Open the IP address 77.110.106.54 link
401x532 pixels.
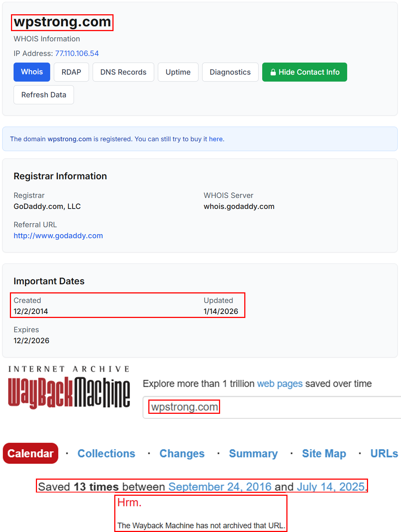[x=76, y=53]
